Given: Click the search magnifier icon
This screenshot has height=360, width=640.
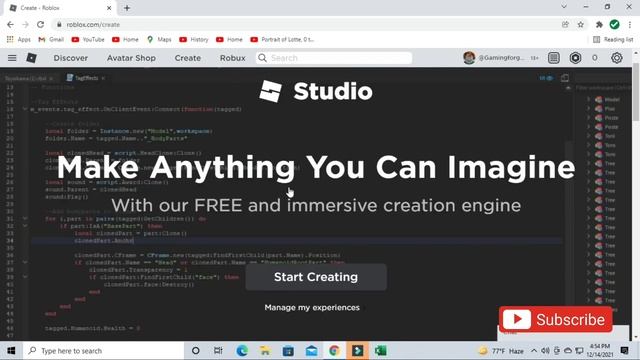Looking at the screenshot, I should coord(262,58).
